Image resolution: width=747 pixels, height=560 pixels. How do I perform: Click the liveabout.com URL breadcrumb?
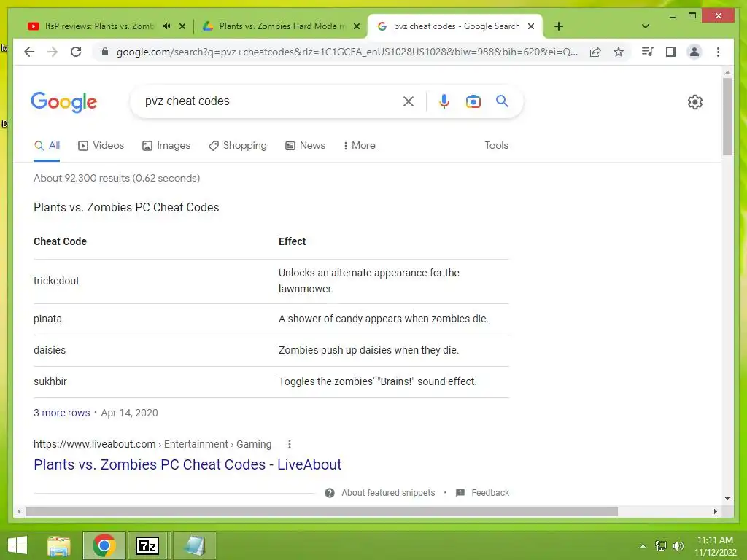point(152,444)
